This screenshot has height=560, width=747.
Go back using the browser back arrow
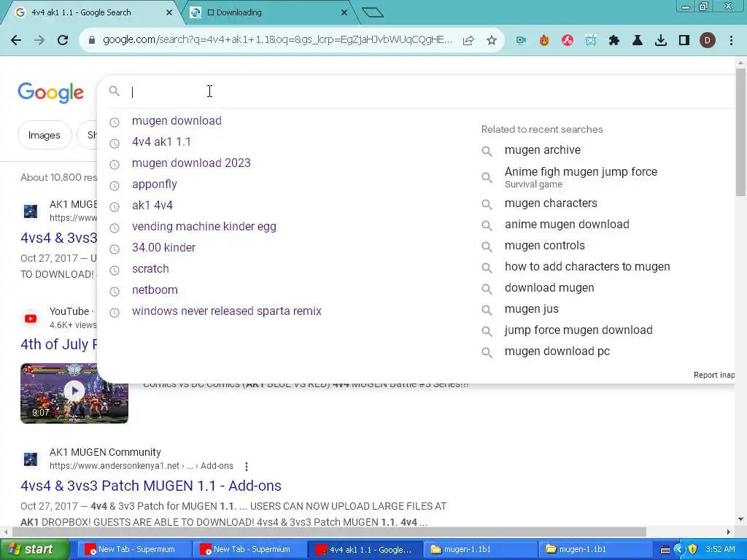coord(16,40)
